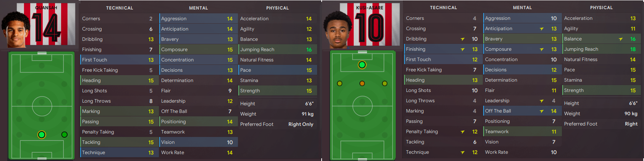Click the yellow arrow beside Kusi-Asare's Finishing
Viewport: 644px width, 161px height.
click(463, 49)
